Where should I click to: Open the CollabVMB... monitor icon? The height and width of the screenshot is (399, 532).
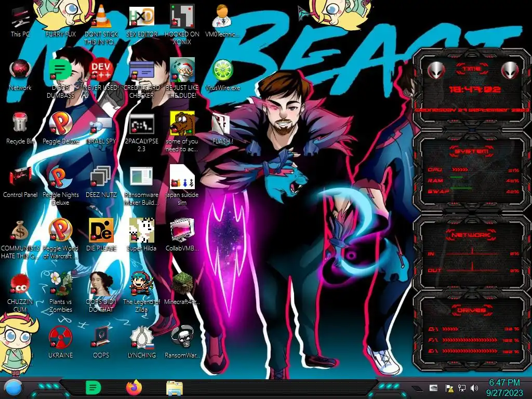(182, 231)
